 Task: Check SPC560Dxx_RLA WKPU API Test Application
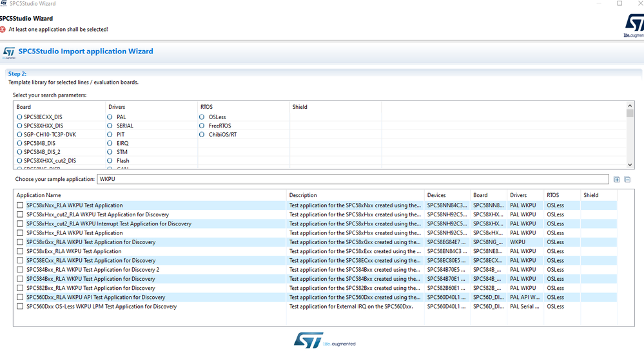pyautogui.click(x=20, y=297)
